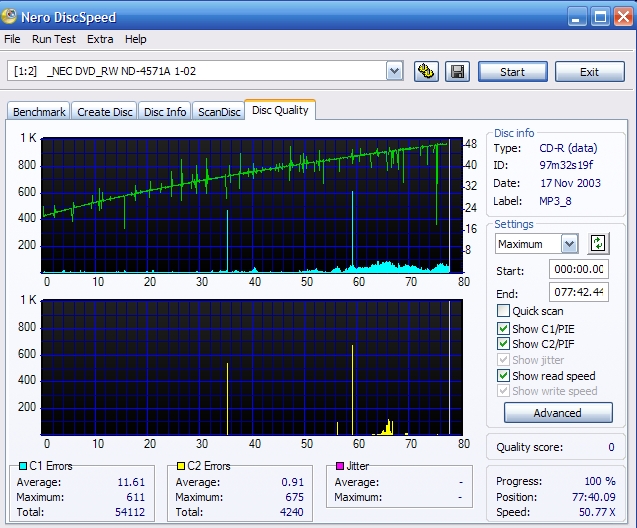Open the Extra menu
This screenshot has height=528, width=637.
pyautogui.click(x=100, y=39)
